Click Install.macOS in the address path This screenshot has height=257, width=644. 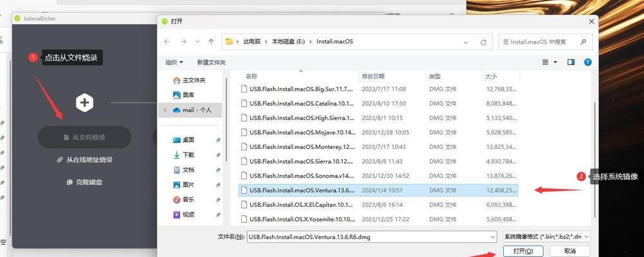point(335,41)
